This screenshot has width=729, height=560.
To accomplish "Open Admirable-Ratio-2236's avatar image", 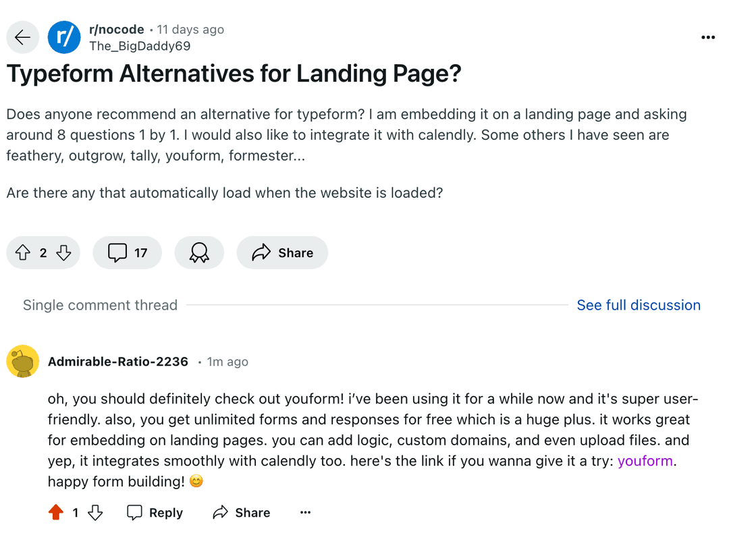I will click(22, 362).
